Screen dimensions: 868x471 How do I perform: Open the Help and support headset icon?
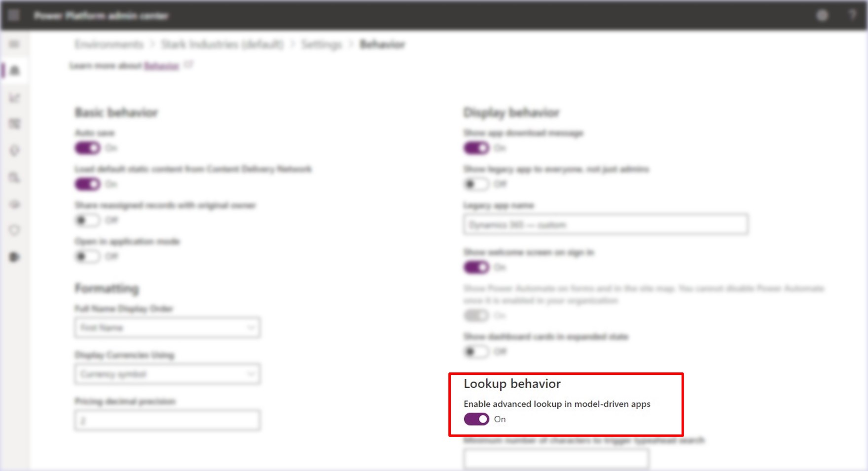(x=14, y=150)
